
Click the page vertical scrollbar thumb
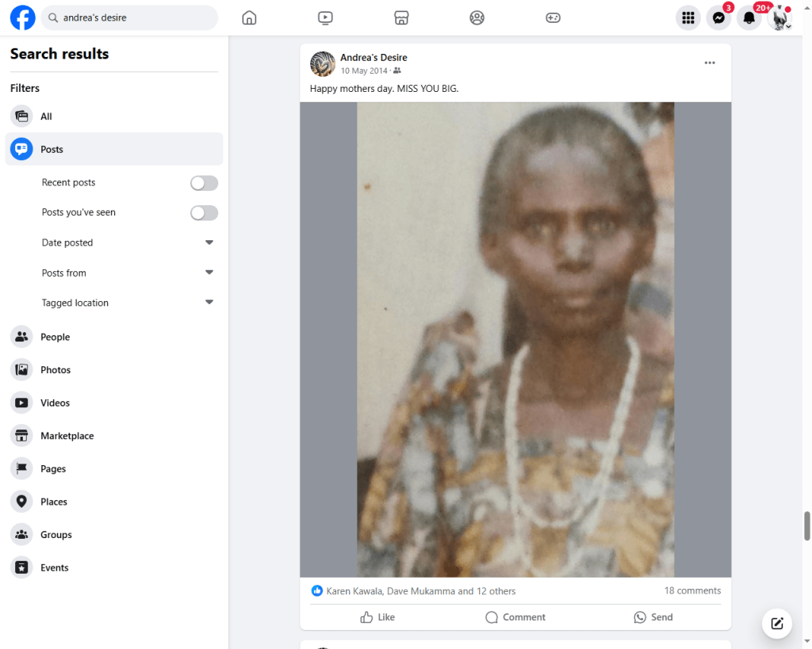coord(807,525)
